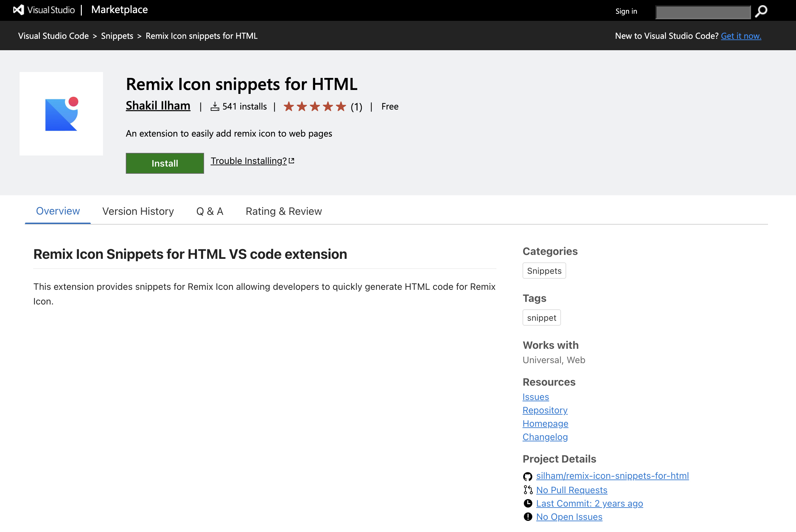Viewport: 796px width, 532px height.
Task: Click the Remix Icon extension logo
Action: 61,114
